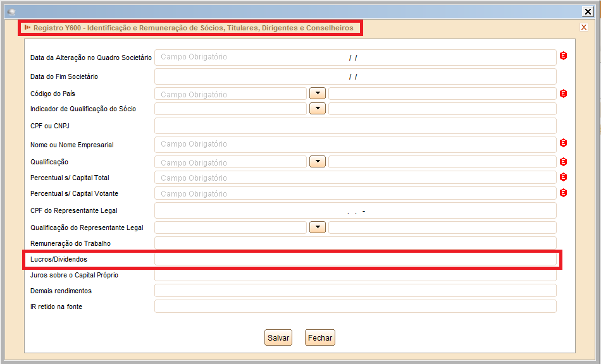Close the Registro Y600 panel with red X
601x364 pixels.
(583, 27)
